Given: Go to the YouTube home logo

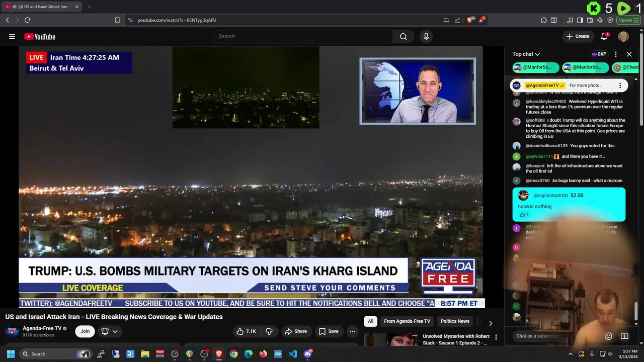Looking at the screenshot, I should tap(40, 37).
